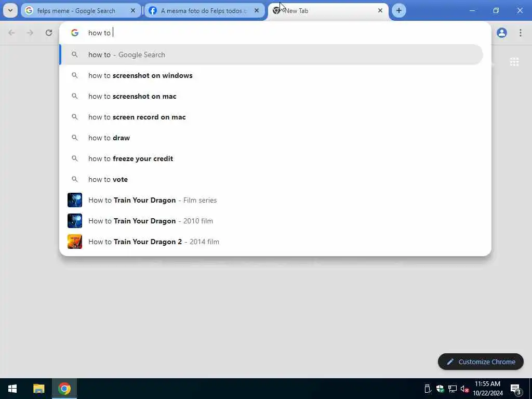
Task: Open the tab search dropdown arrow
Action: [10, 10]
